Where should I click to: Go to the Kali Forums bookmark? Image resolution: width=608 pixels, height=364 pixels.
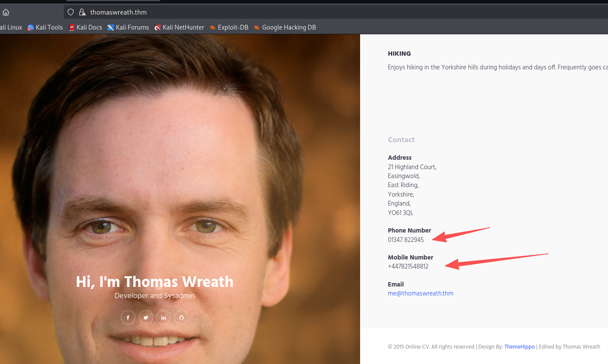128,27
